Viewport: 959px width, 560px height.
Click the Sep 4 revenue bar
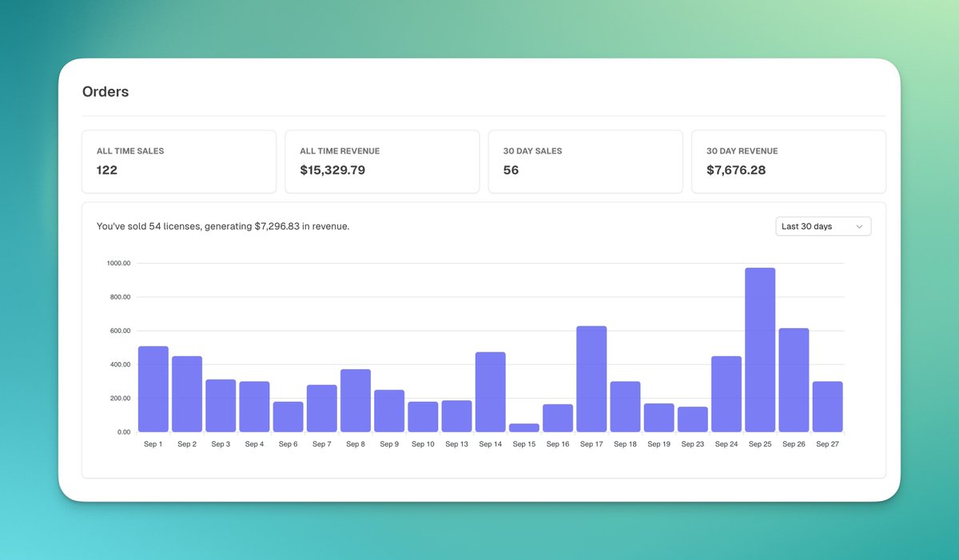(x=254, y=407)
